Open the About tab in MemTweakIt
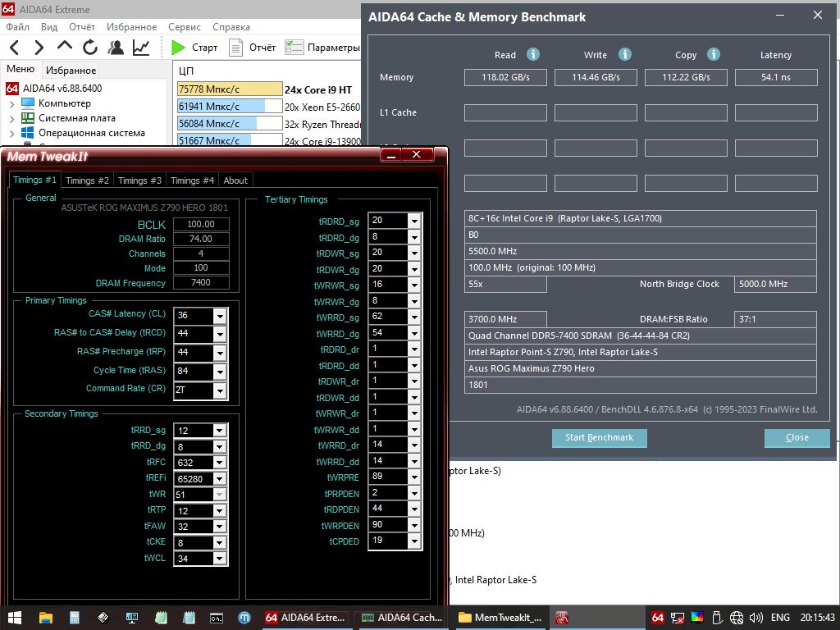Viewport: 840px width, 630px height. pyautogui.click(x=235, y=180)
